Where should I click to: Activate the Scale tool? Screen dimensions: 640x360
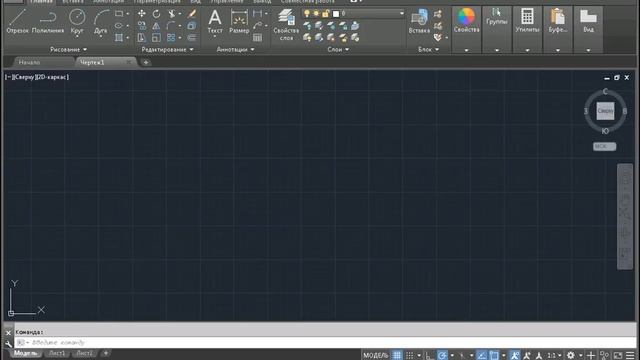[x=156, y=38]
